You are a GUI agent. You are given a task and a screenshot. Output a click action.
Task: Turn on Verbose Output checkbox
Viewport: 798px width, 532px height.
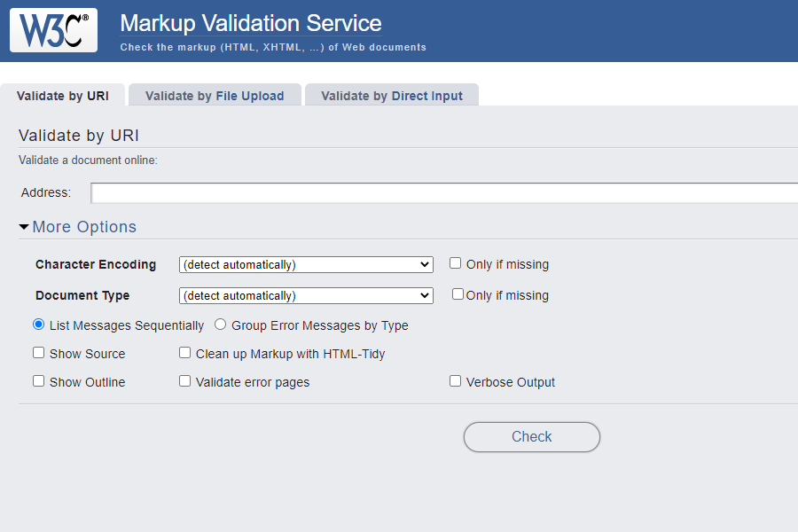click(456, 381)
